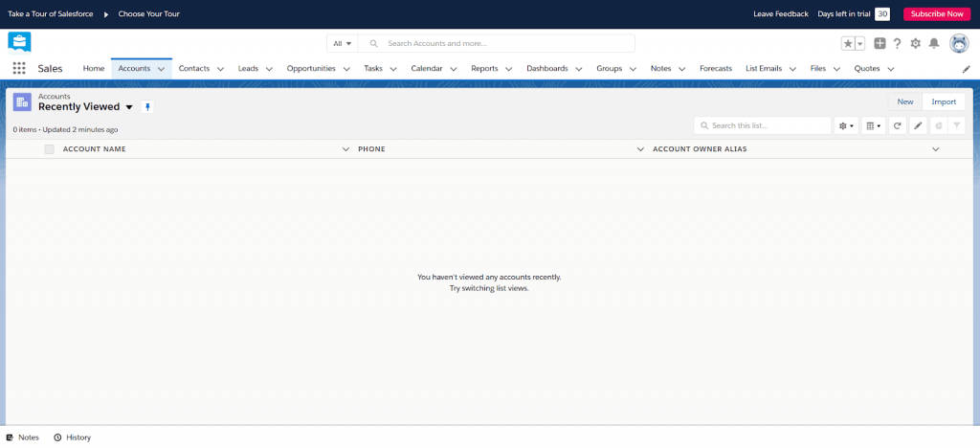Image resolution: width=980 pixels, height=448 pixels.
Task: Toggle the select all rows checkbox
Action: [50, 149]
